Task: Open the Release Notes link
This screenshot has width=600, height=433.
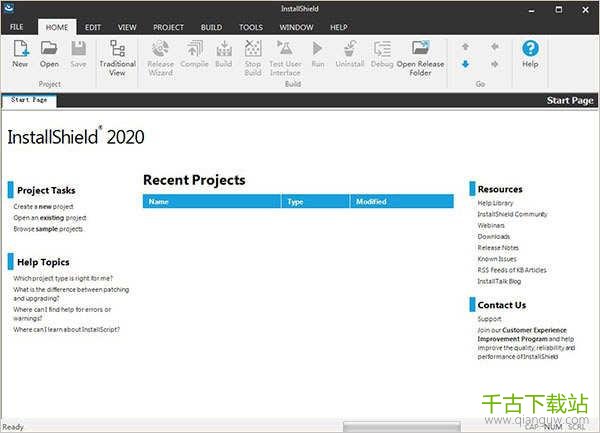Action: (498, 247)
